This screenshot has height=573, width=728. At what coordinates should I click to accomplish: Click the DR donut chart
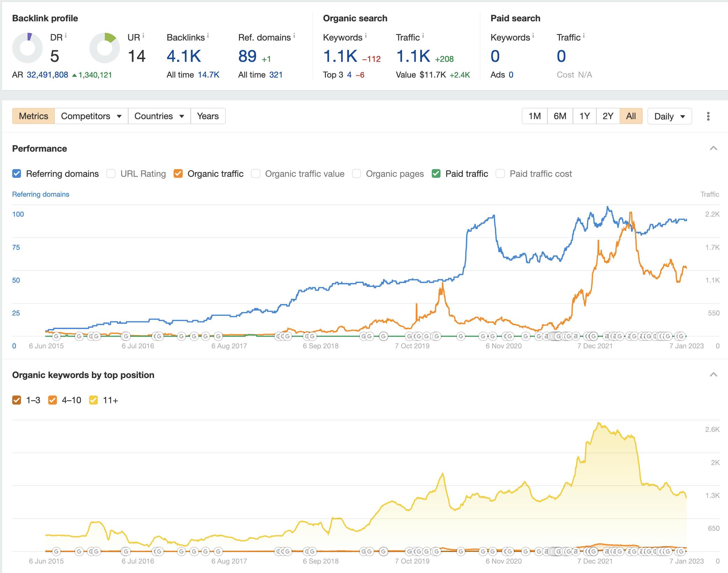[28, 48]
